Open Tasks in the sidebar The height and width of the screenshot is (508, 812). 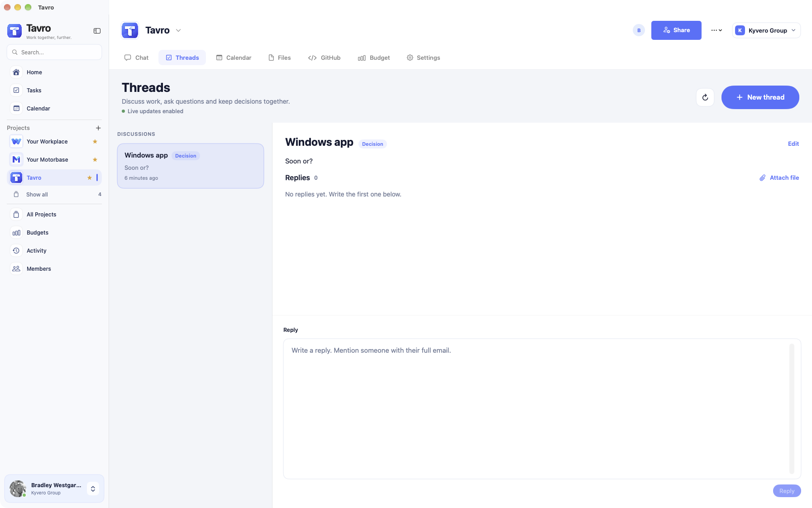[54, 91]
